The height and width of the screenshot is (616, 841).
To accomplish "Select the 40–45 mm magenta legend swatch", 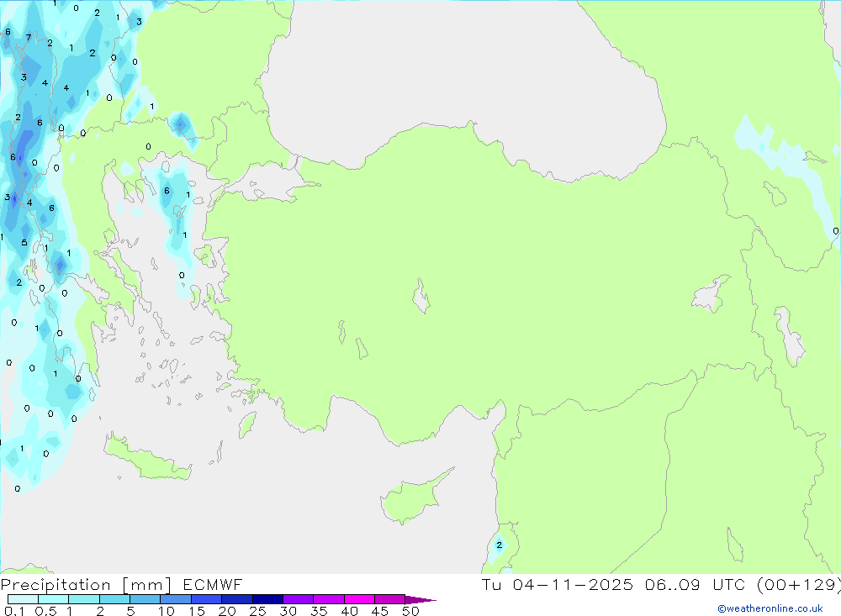I will click(359, 599).
